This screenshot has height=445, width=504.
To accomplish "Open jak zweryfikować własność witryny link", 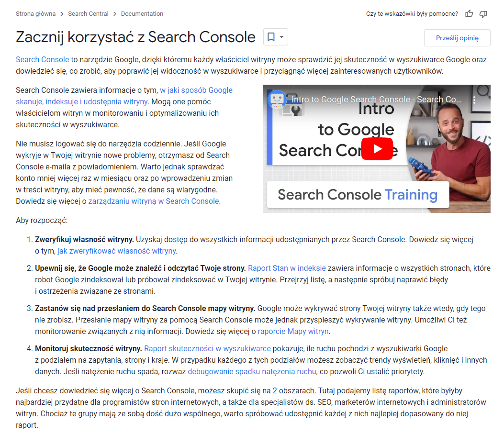I will [117, 251].
